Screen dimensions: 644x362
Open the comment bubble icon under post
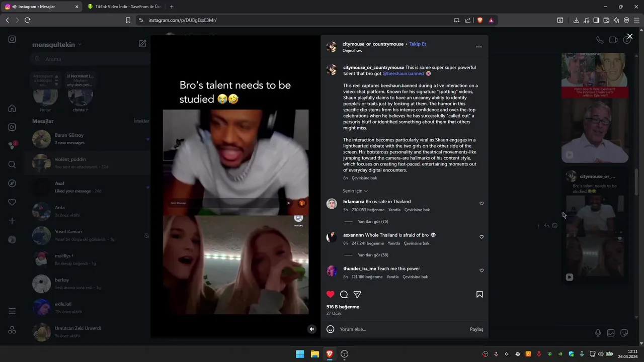[x=344, y=294]
